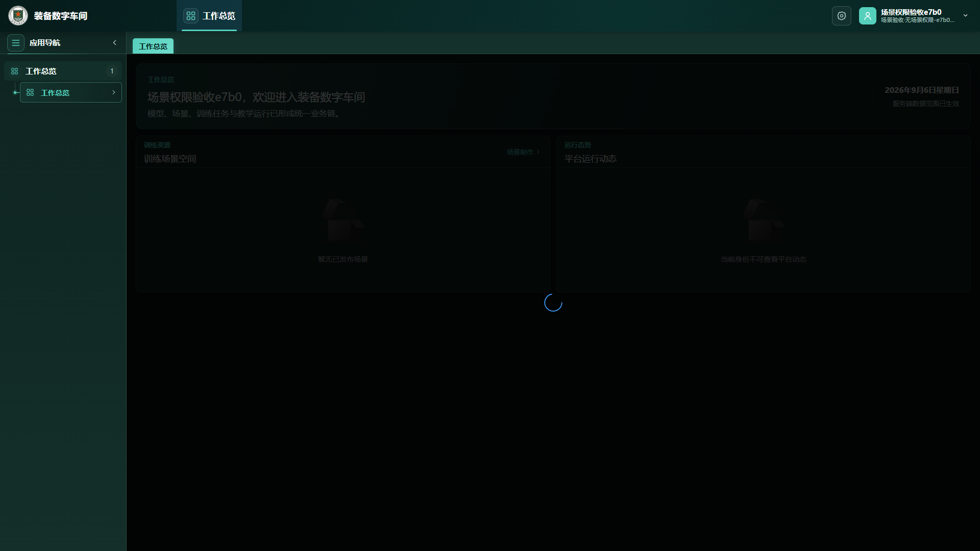Select the 工作总览 page tab
Screen dimensions: 980x551
click(x=153, y=46)
